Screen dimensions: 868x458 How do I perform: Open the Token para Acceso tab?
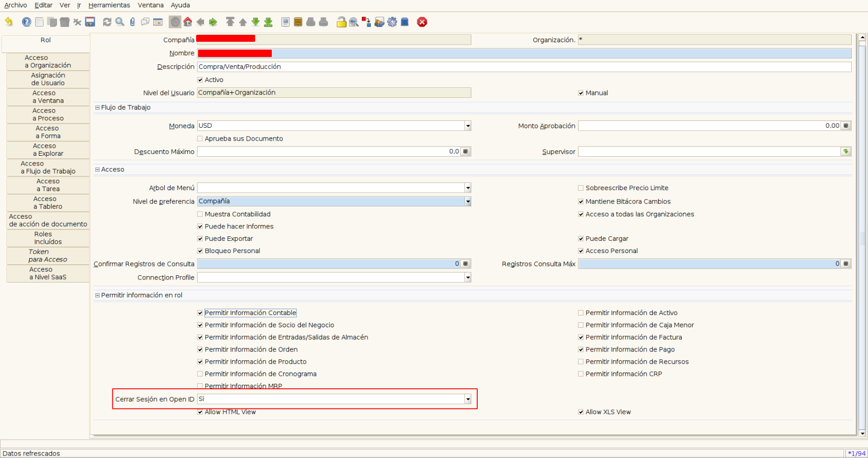pyautogui.click(x=48, y=256)
